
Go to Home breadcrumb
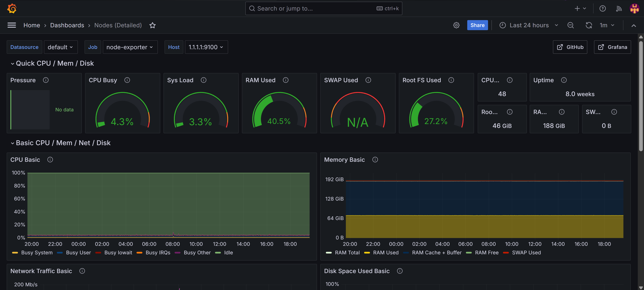(x=32, y=25)
